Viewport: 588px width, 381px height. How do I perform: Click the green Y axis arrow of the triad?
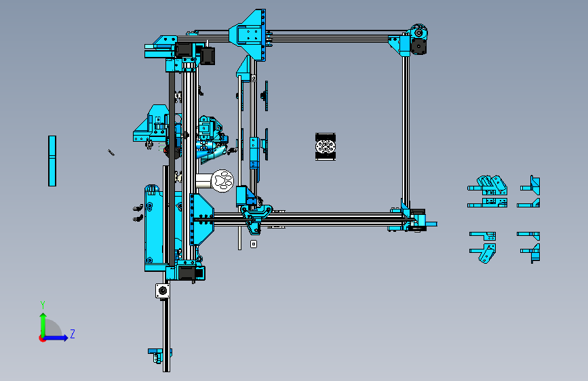point(43,324)
